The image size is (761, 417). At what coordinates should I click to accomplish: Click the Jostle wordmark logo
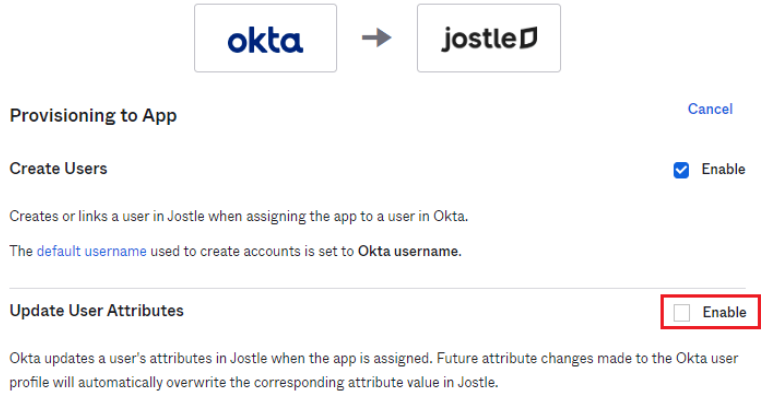(x=489, y=38)
